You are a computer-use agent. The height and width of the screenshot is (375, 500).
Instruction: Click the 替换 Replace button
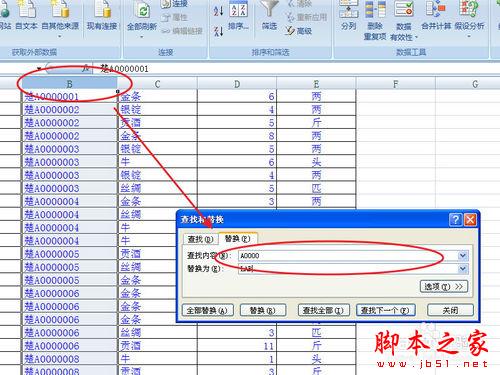click(263, 311)
